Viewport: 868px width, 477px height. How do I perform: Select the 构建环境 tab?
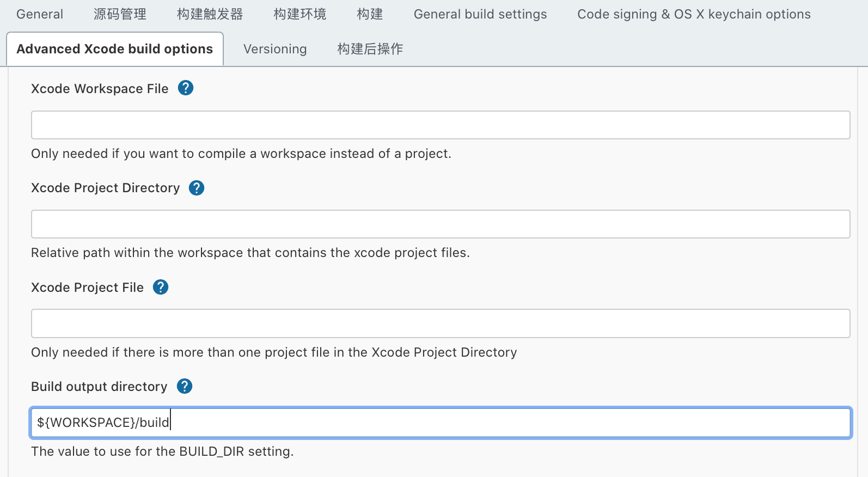tap(299, 14)
